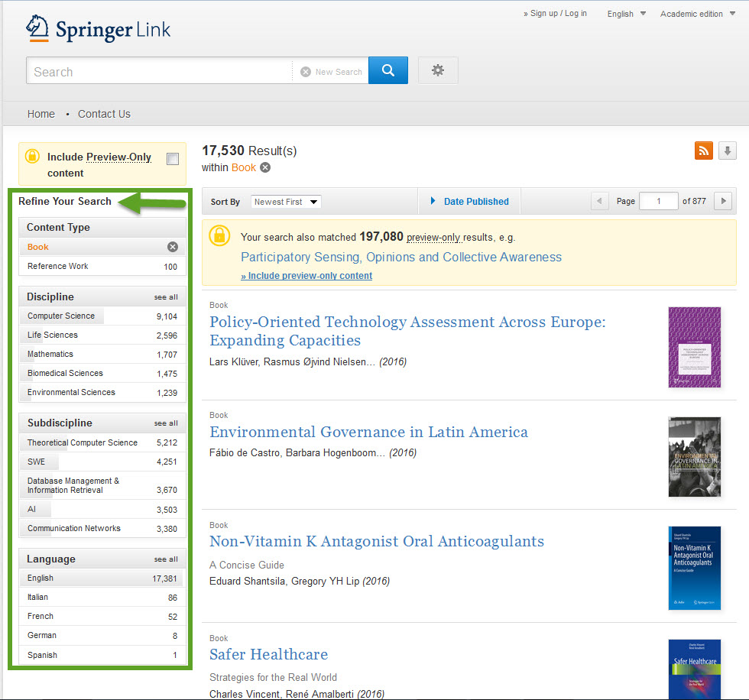Open the Contact Us navigation item
Viewport: 749px width, 700px height.
point(104,114)
